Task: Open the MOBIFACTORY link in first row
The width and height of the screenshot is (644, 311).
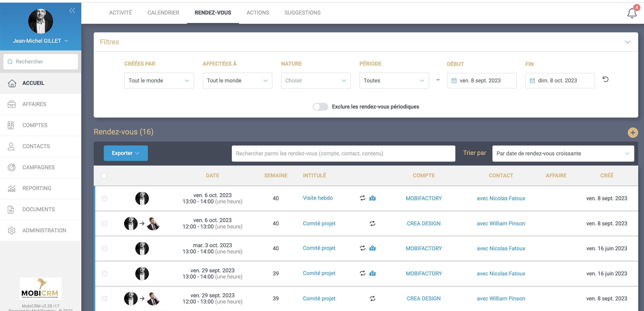Action: pyautogui.click(x=423, y=198)
